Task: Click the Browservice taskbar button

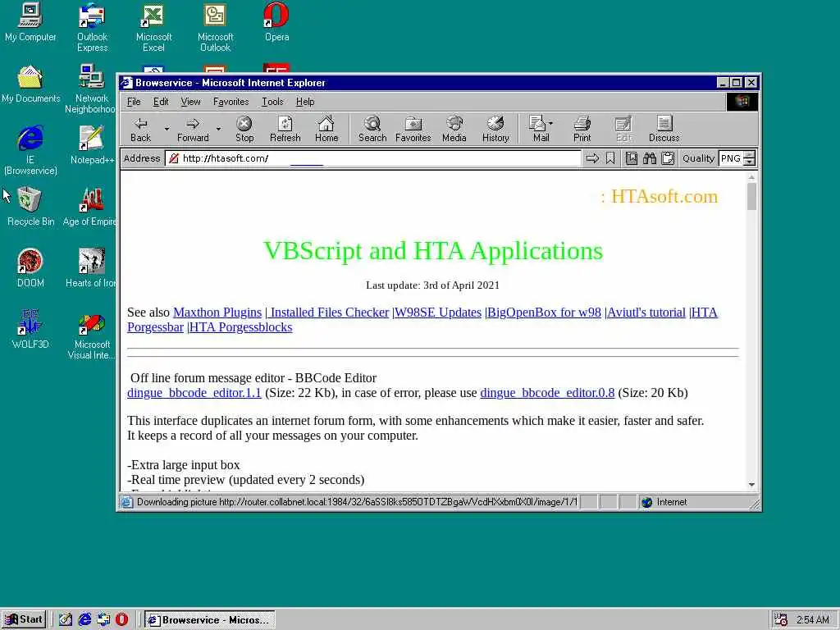Action: [x=210, y=620]
